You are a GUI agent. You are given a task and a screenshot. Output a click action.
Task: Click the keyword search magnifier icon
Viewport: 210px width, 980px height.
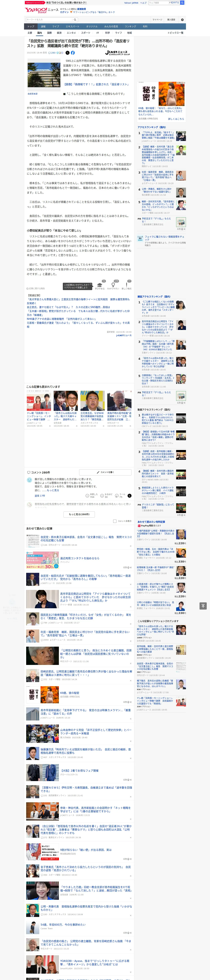[x=75, y=20]
